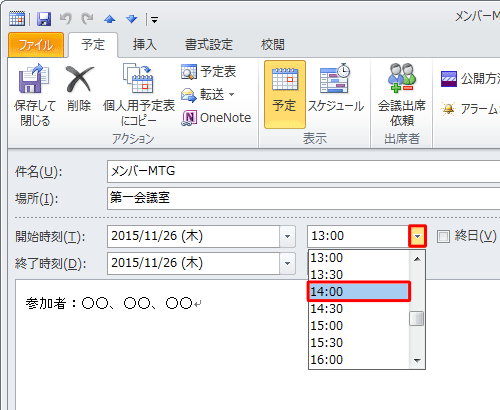Image resolution: width=500 pixels, height=410 pixels.
Task: Open the end date calendar dropdown
Action: (287, 263)
